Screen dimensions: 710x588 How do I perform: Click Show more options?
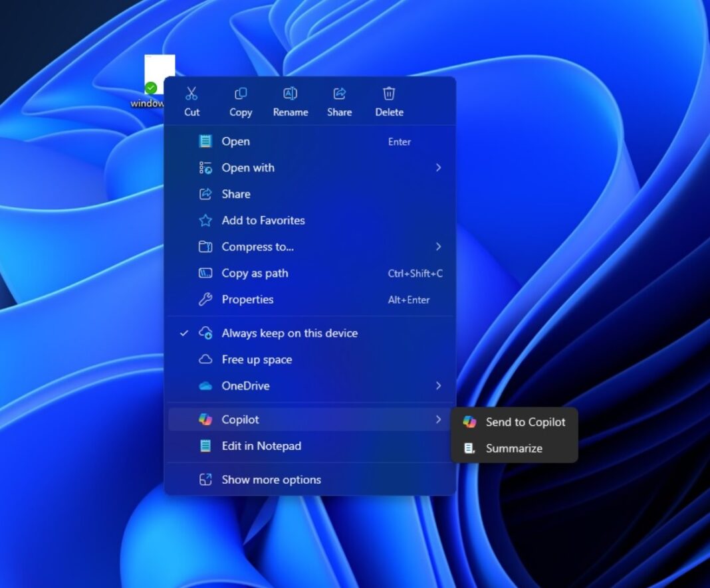[x=271, y=479]
